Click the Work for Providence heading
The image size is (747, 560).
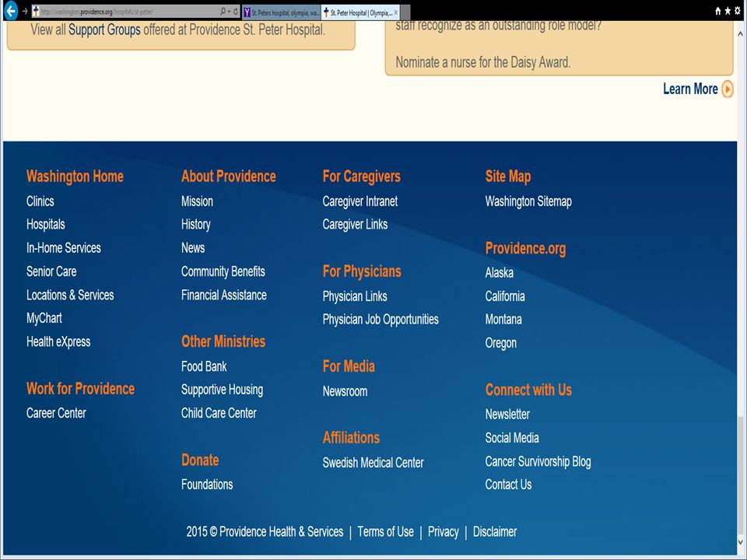pos(80,389)
